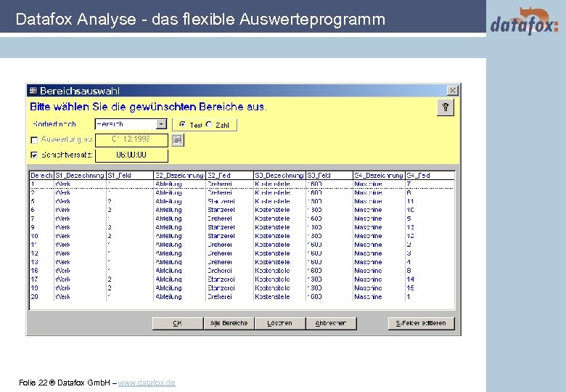Select the row with Bereich 10

(242, 236)
